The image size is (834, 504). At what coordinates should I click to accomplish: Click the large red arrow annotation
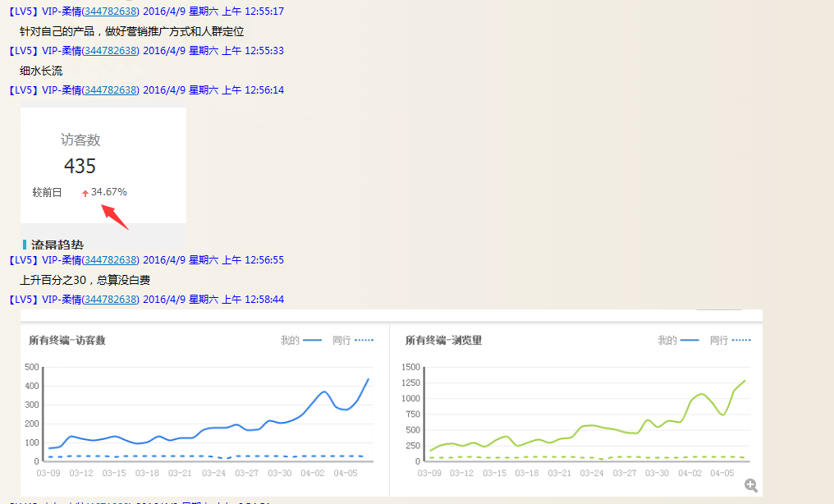[x=115, y=216]
